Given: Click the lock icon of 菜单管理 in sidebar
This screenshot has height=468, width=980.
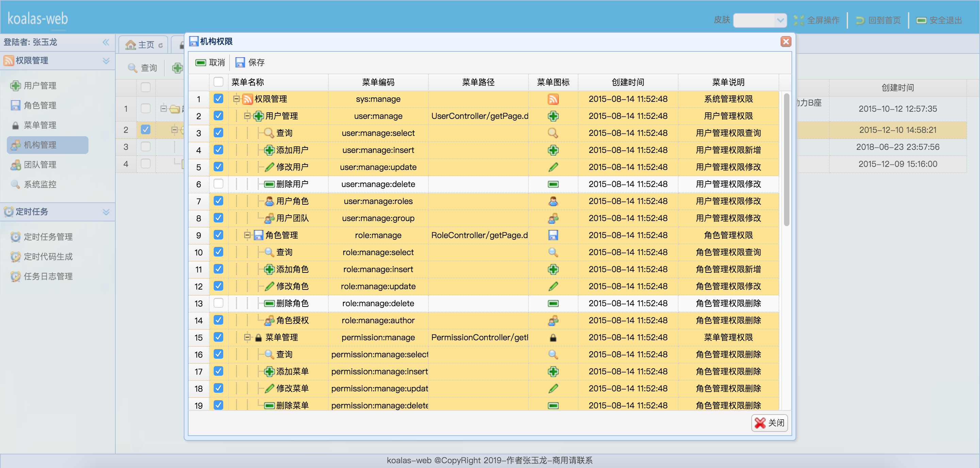Looking at the screenshot, I should point(16,125).
